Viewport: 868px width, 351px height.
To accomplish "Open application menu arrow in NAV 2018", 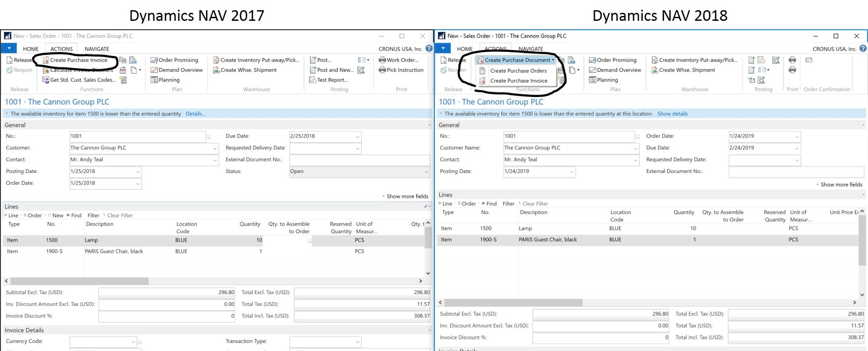I will (x=443, y=48).
